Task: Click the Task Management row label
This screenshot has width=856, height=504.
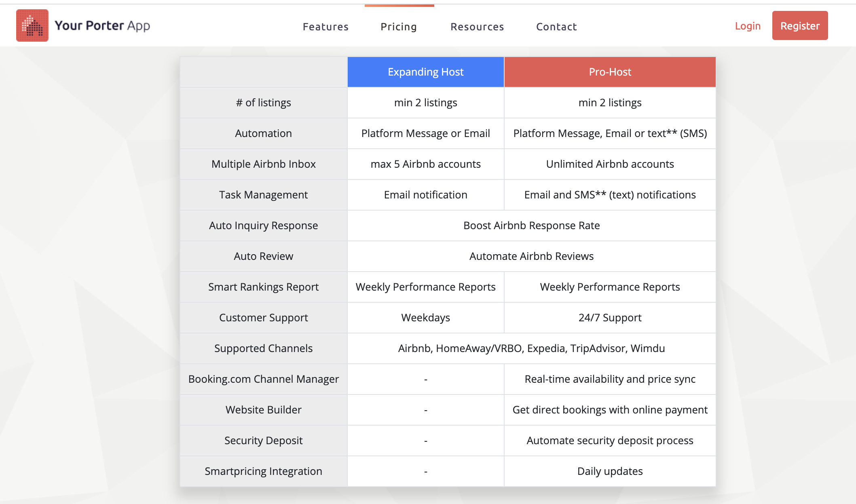Action: click(264, 195)
